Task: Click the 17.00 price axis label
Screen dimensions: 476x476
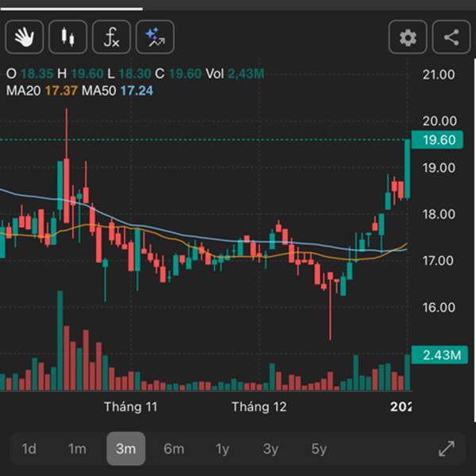Action: coord(438,261)
